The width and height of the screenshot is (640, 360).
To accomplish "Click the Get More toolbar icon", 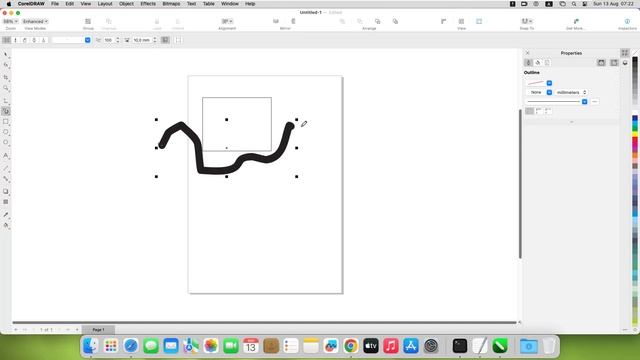I will coord(576,21).
